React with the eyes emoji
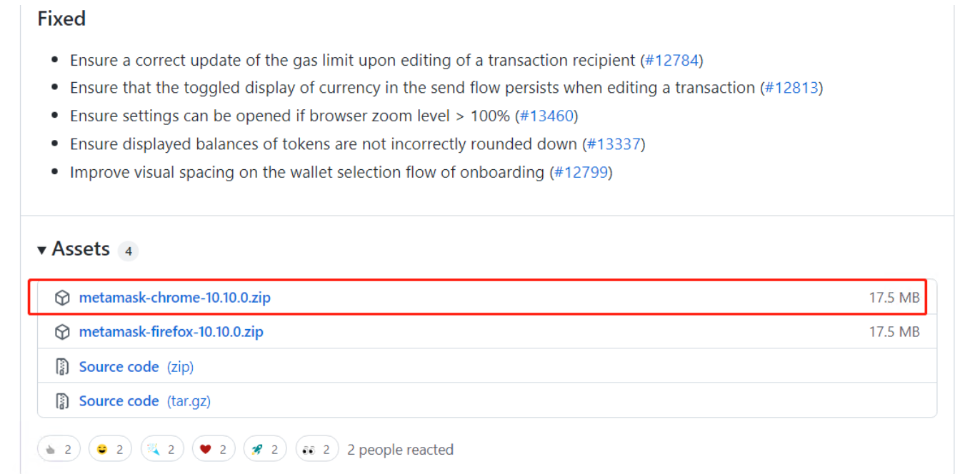 (317, 450)
